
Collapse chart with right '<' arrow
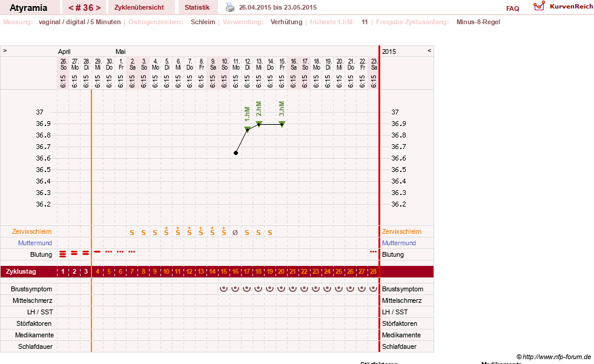(429, 50)
